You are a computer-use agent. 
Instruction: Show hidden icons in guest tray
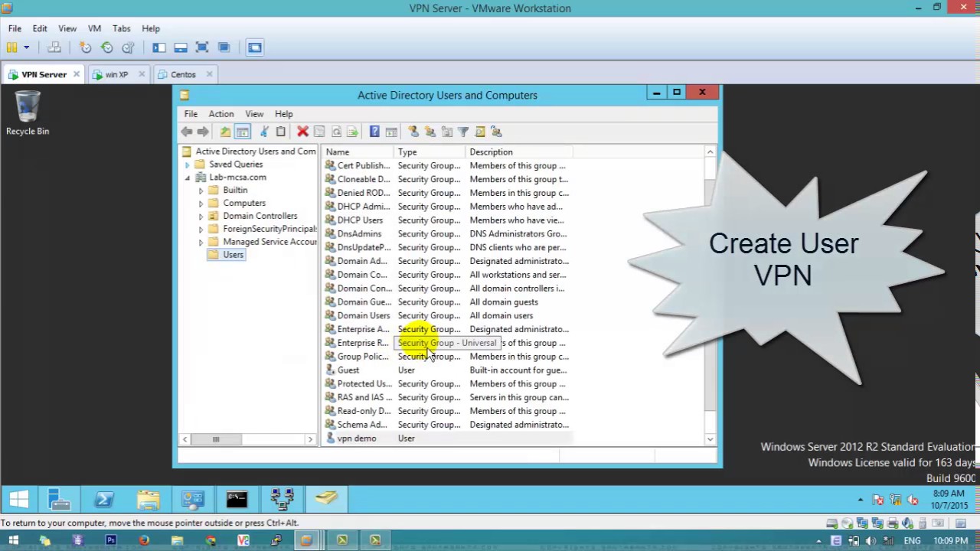861,500
